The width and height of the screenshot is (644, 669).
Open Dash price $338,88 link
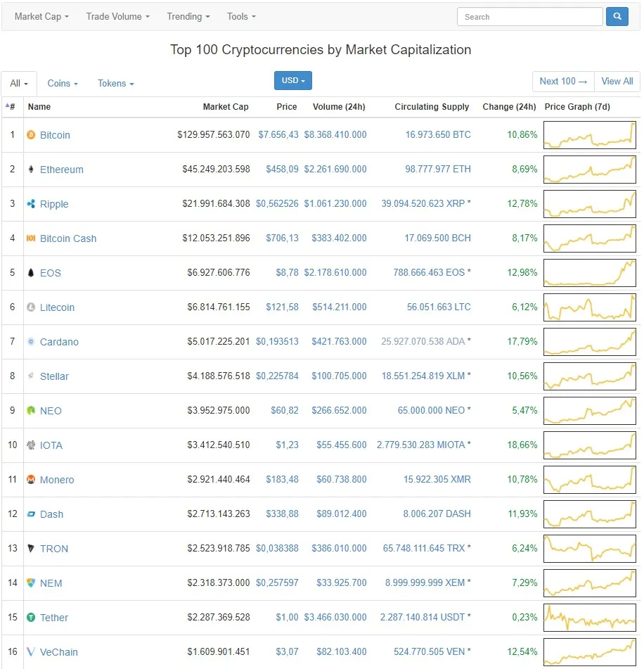coord(283,514)
